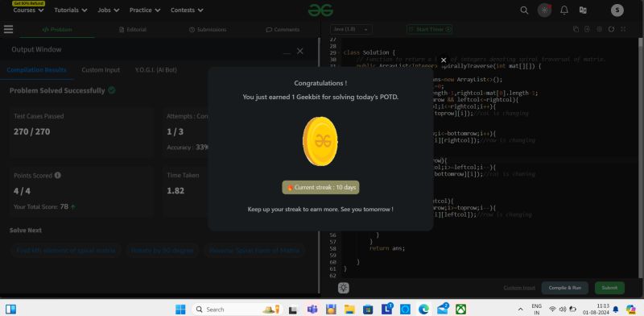Expand the Contests dropdown menu
The width and height of the screenshot is (644, 316).
click(x=187, y=10)
